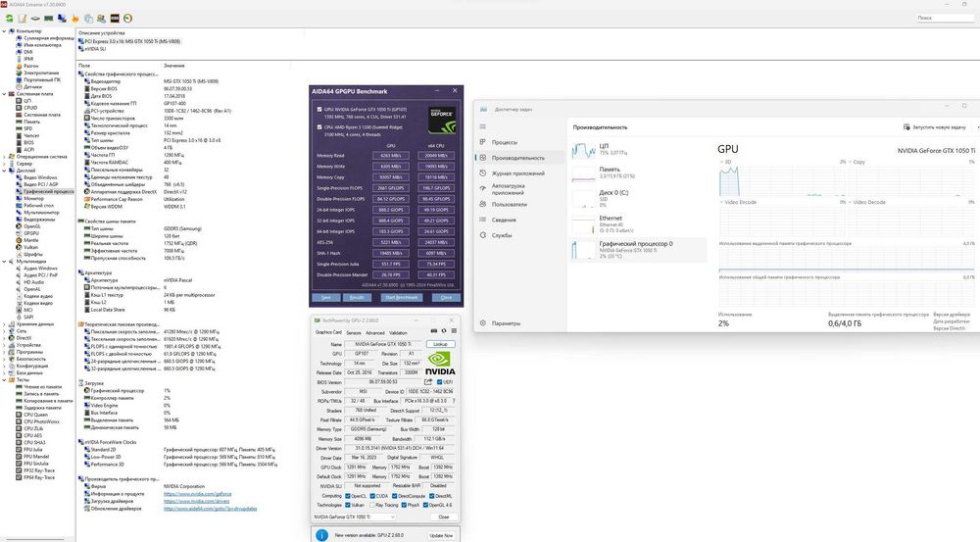Open the GPU selection dropdown in GPU-Z
The image size is (980, 542).
(x=354, y=517)
